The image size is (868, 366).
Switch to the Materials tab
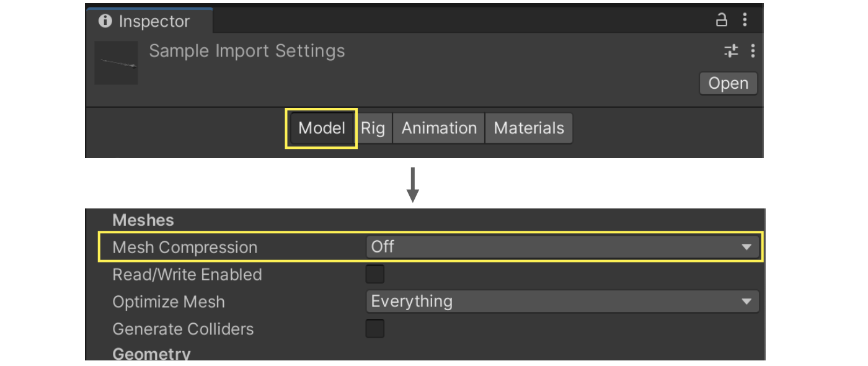pos(528,128)
